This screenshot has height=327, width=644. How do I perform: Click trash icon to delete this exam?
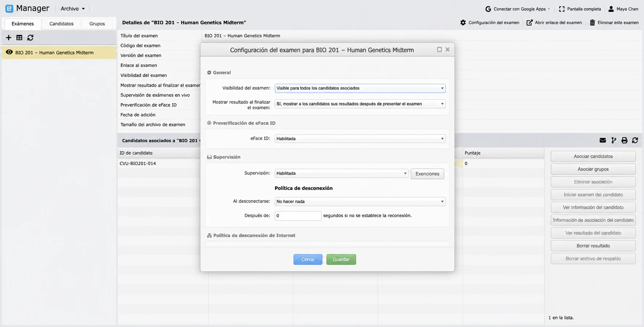(592, 23)
